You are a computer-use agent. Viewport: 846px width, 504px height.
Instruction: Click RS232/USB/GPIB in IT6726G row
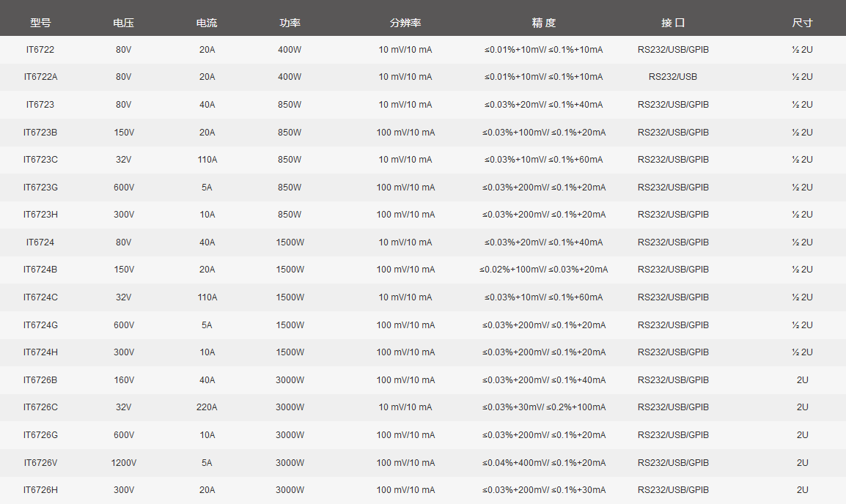(673, 435)
